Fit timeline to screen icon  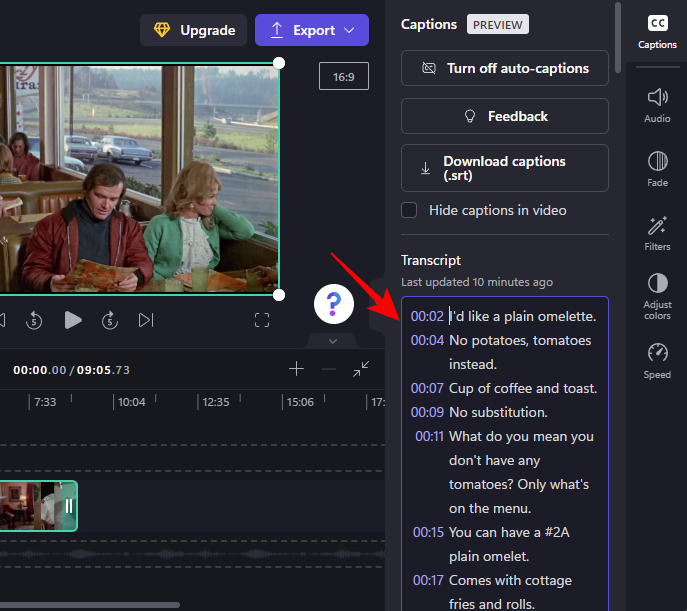pos(361,369)
